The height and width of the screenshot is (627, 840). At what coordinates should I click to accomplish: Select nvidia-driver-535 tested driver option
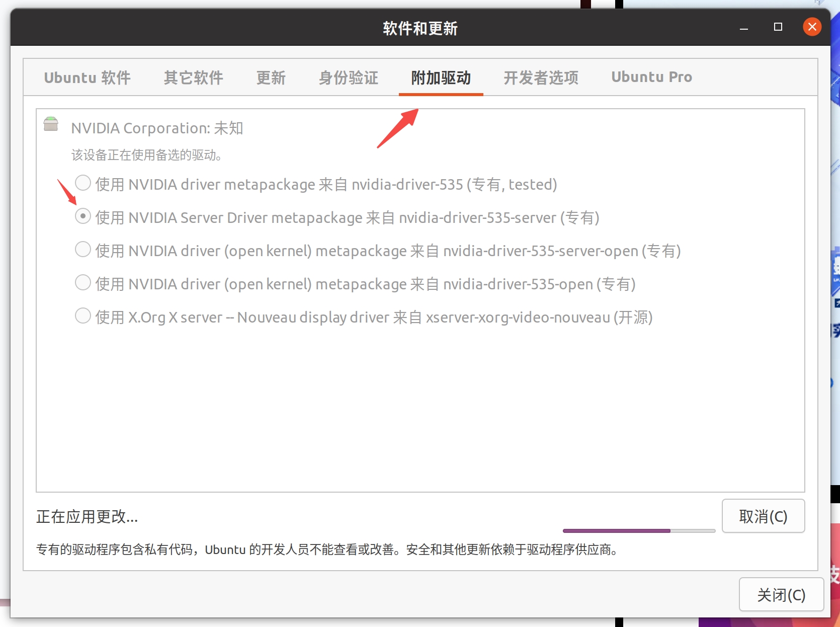click(x=83, y=183)
